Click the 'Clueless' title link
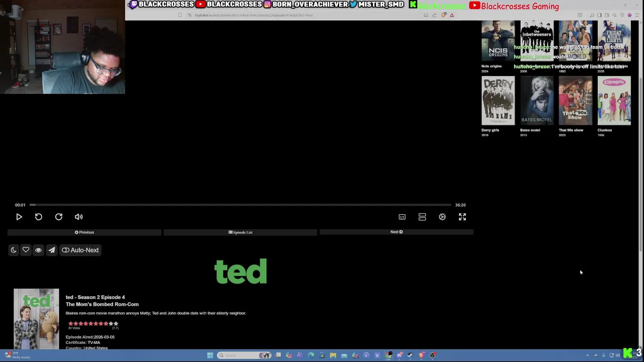Screen dimensions: 644x362 604,130
